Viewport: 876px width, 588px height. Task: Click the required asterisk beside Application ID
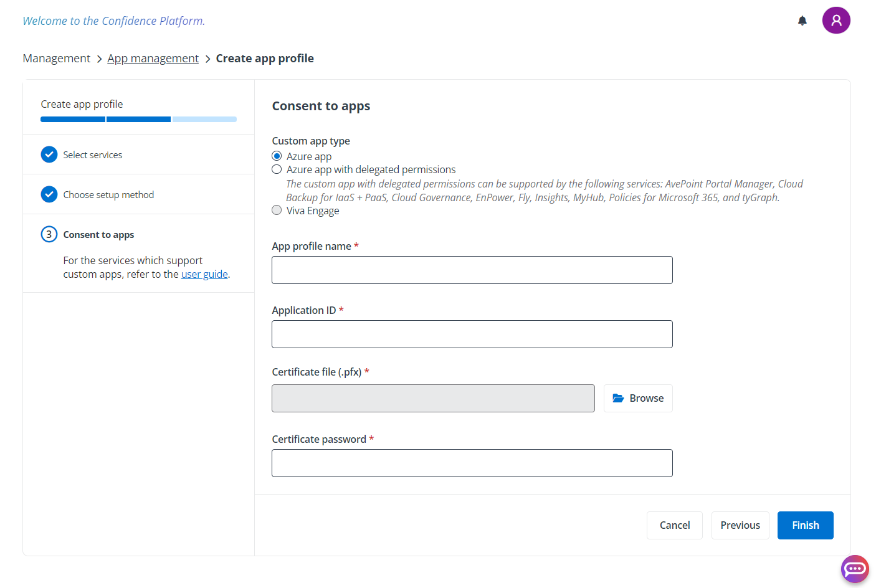point(341,310)
